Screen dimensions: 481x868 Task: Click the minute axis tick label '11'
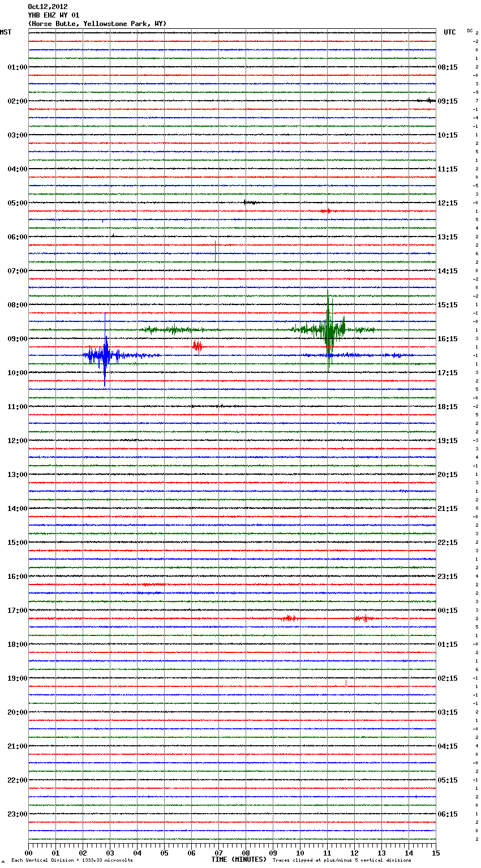coord(328,853)
